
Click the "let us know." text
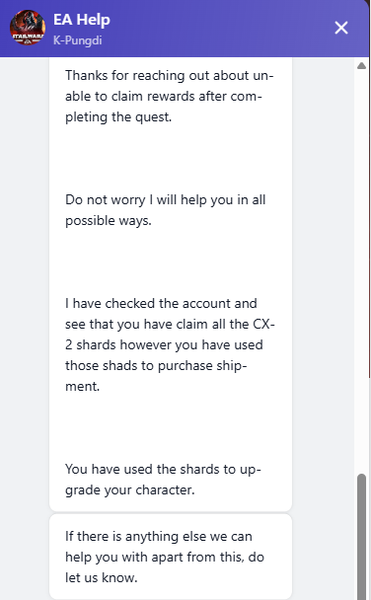pos(101,577)
